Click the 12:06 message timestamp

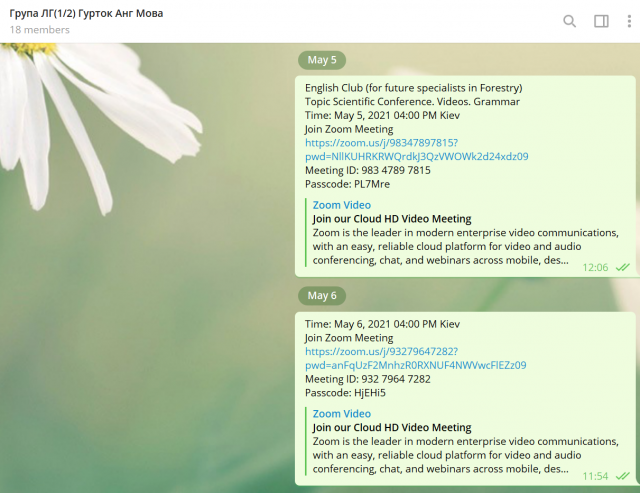[595, 267]
